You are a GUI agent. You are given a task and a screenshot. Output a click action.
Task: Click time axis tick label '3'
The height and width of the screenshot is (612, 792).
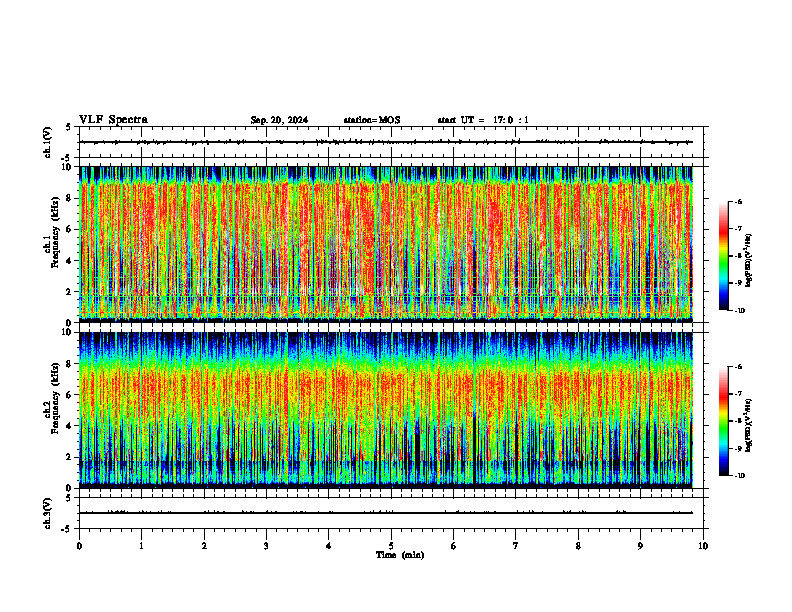pos(266,546)
